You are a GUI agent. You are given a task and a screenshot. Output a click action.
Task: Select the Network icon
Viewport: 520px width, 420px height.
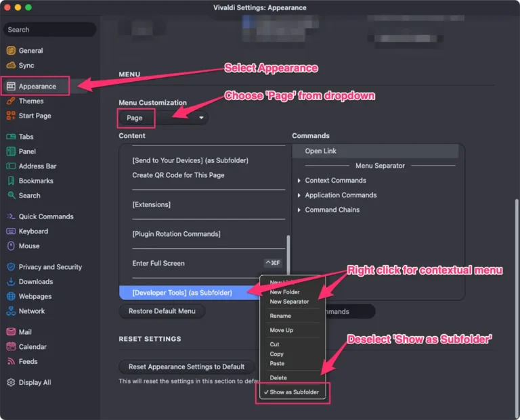pyautogui.click(x=11, y=311)
